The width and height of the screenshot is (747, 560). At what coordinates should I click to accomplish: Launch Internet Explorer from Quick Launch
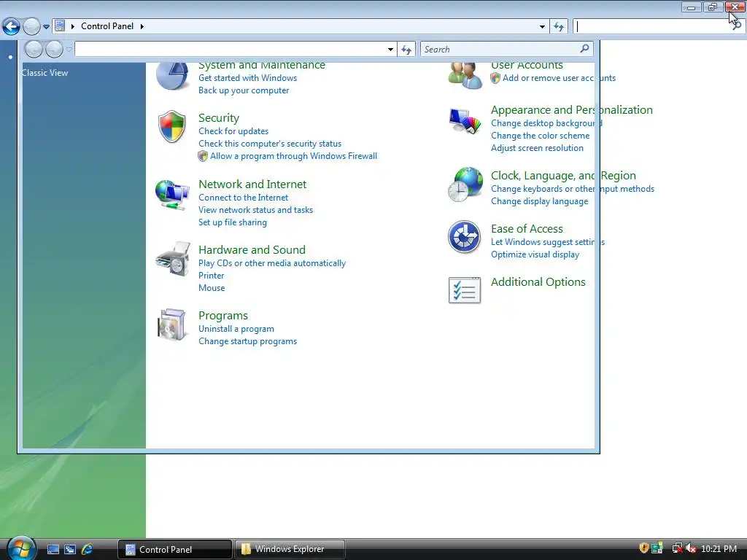coord(88,549)
